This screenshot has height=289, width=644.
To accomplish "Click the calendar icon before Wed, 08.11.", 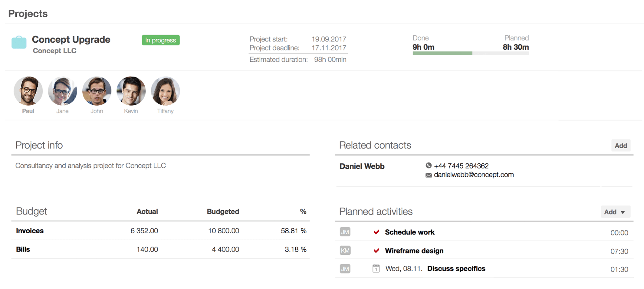I will click(x=376, y=268).
